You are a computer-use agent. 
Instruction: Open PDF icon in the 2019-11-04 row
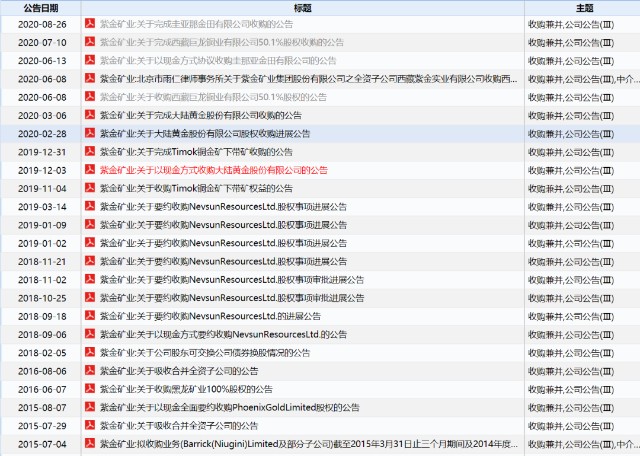[90, 188]
